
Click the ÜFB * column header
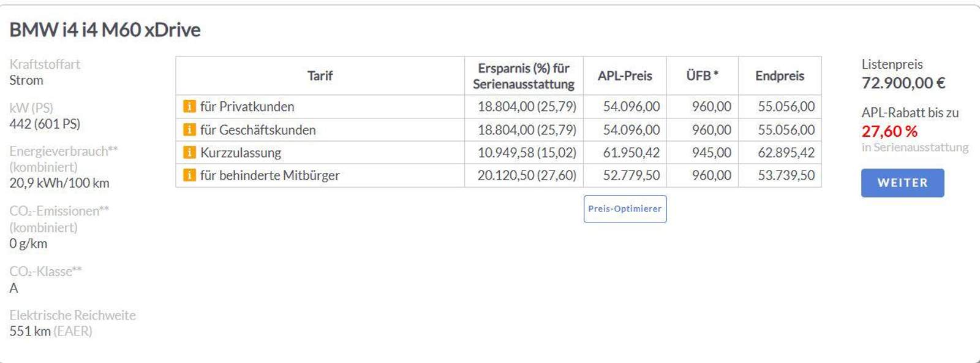pos(702,76)
